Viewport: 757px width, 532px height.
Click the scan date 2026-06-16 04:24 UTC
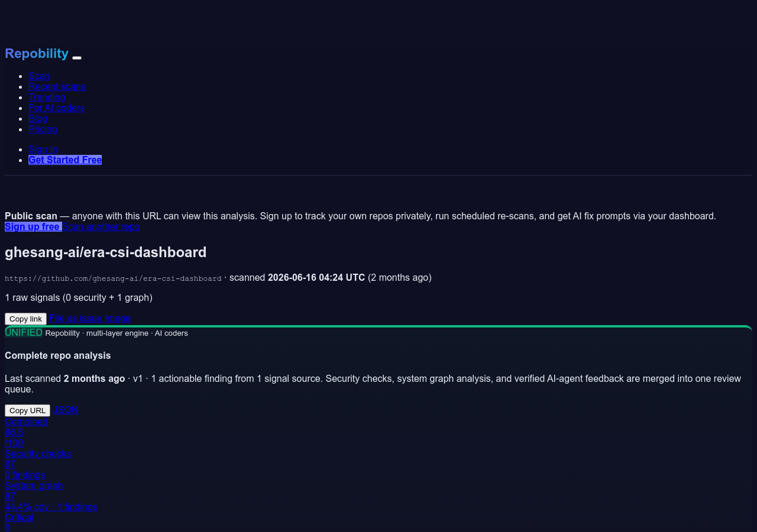316,277
